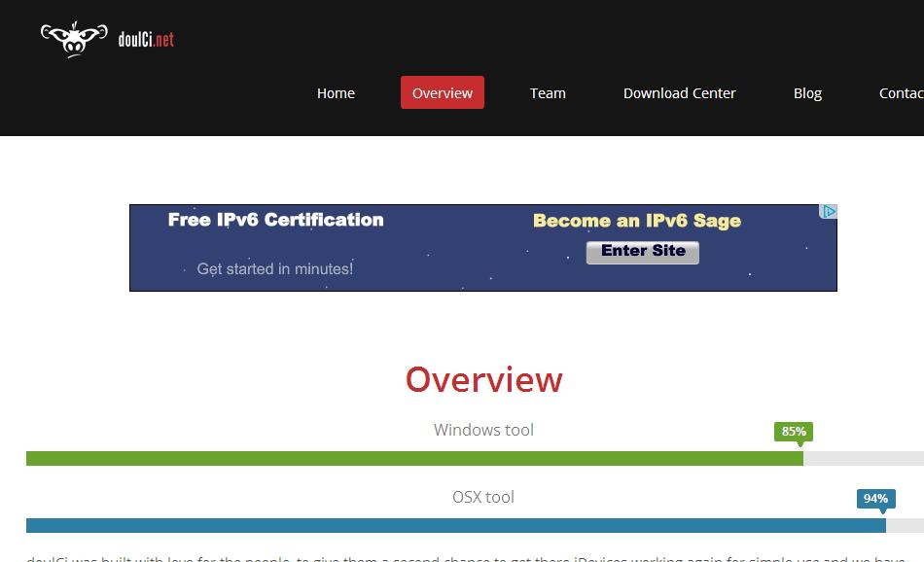
Task: Open the AdChoices icon on the banner
Action: tap(828, 212)
